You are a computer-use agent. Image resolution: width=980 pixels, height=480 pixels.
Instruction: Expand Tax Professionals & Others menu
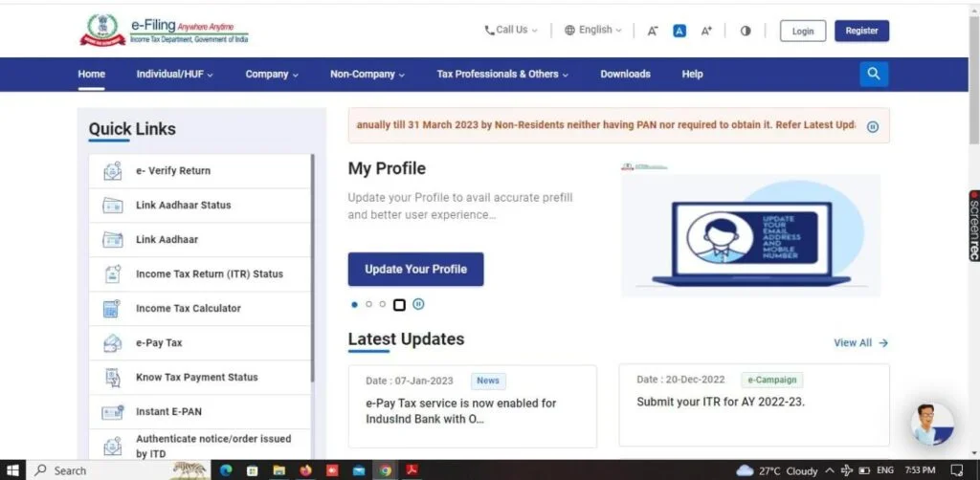502,74
